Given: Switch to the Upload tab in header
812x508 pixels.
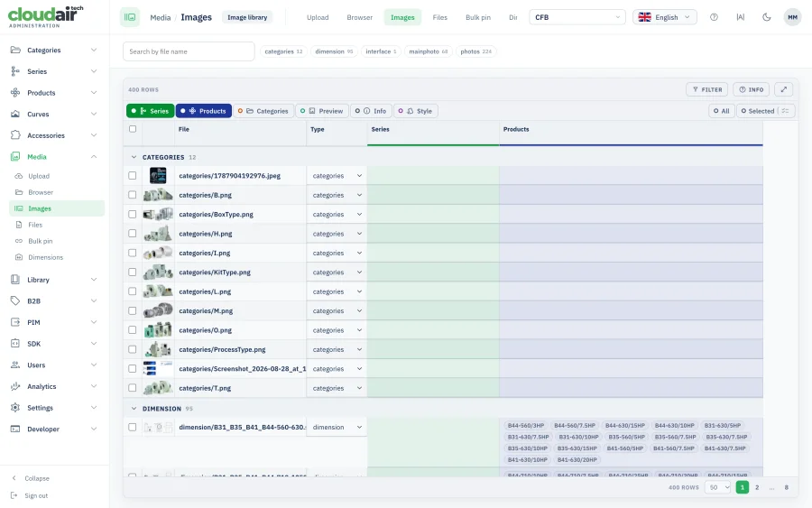Looking at the screenshot, I should click(318, 17).
